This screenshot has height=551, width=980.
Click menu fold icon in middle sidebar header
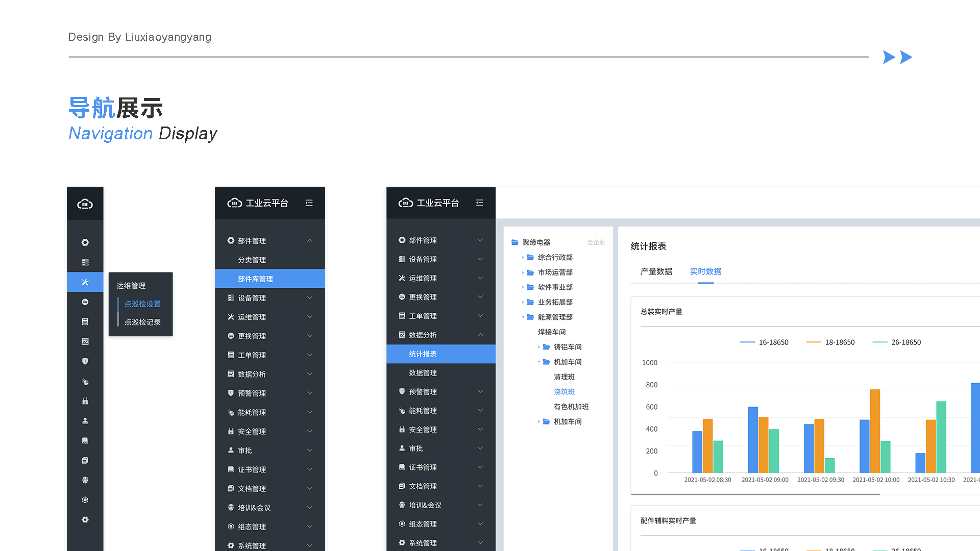click(x=309, y=203)
